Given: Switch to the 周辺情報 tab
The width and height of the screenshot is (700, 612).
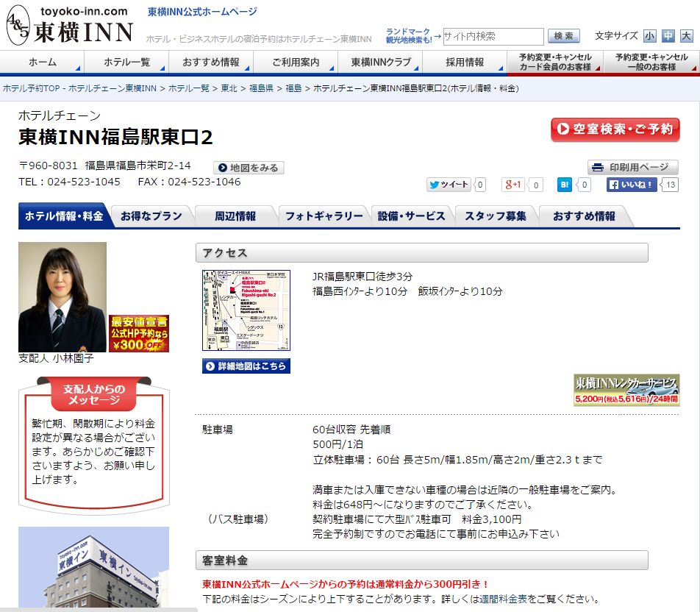Looking at the screenshot, I should click(235, 216).
